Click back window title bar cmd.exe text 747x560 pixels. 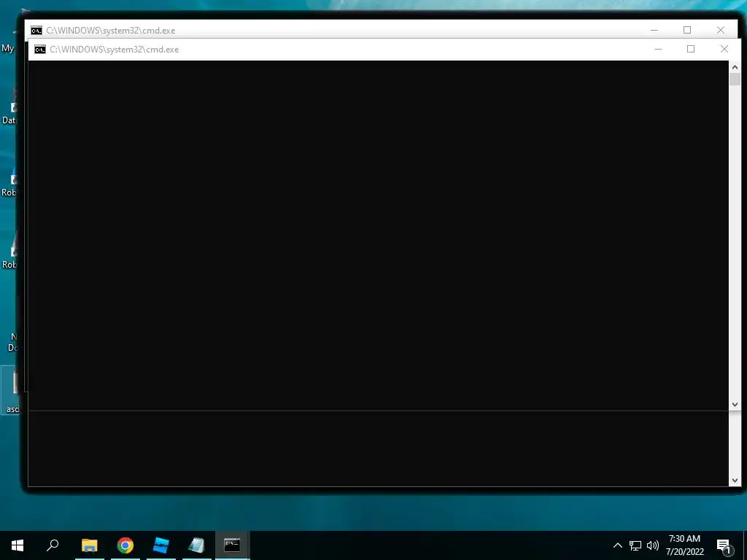pos(111,31)
